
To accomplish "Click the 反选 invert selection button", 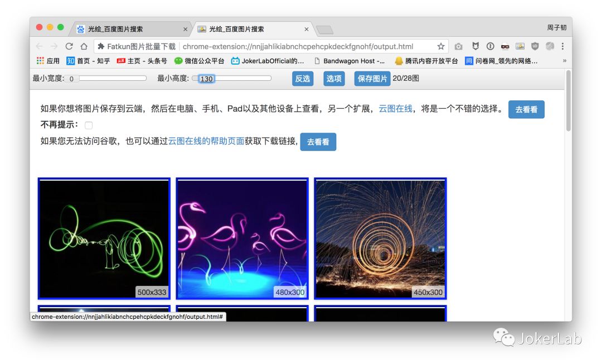I will coord(303,79).
